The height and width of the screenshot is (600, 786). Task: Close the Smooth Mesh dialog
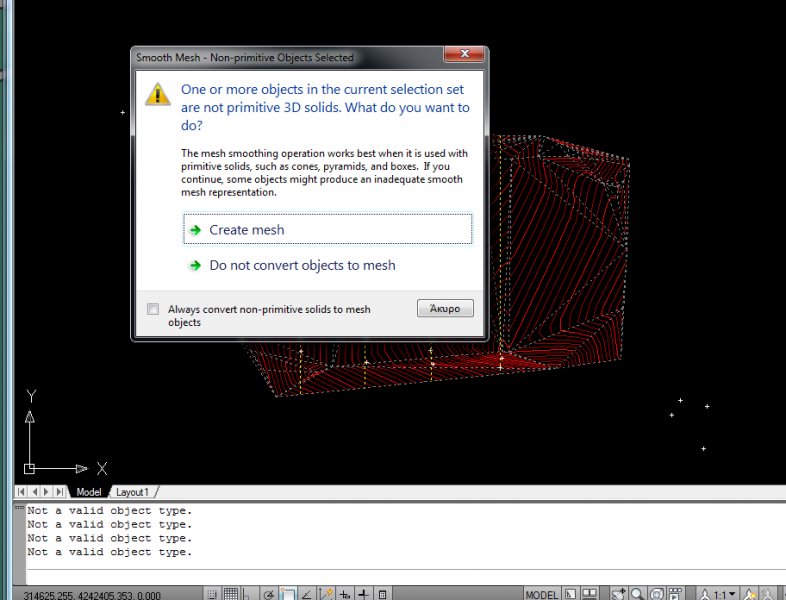[x=464, y=54]
